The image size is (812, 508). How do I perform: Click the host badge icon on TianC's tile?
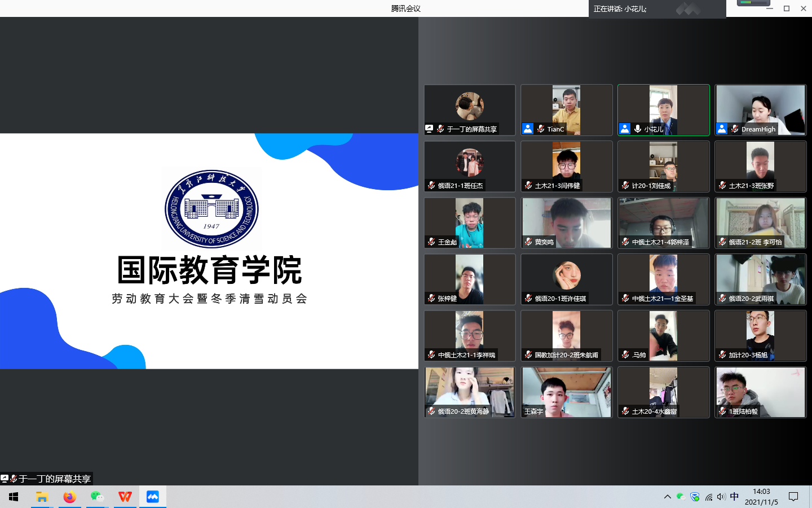pyautogui.click(x=528, y=129)
